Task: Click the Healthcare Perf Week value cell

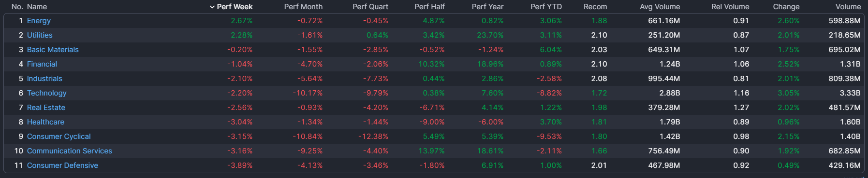Action: pyautogui.click(x=240, y=122)
